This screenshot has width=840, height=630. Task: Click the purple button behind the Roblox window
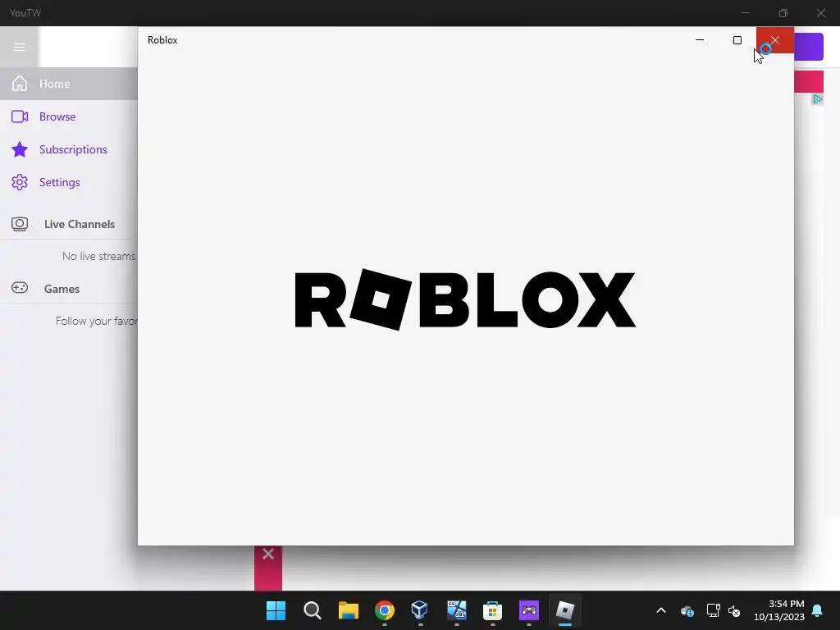809,47
